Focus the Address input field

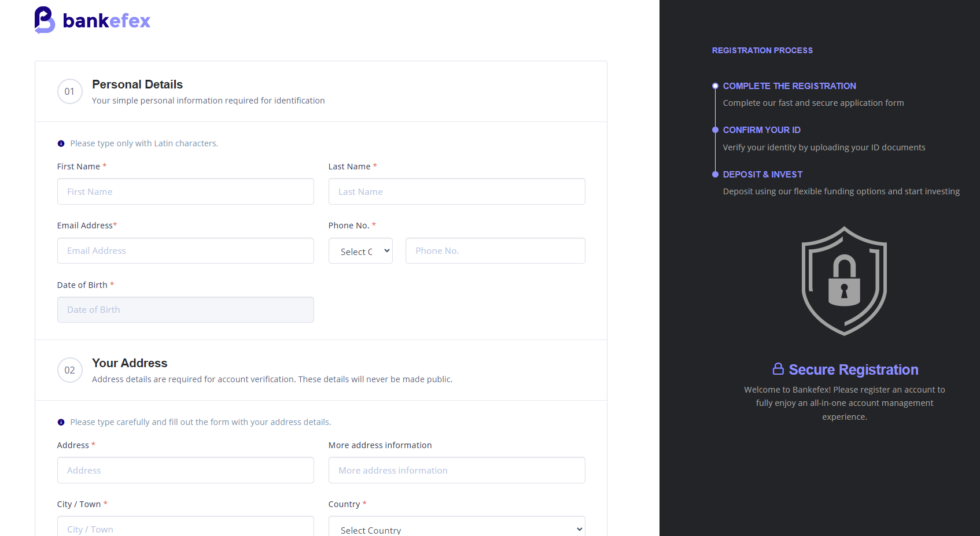pyautogui.click(x=186, y=470)
